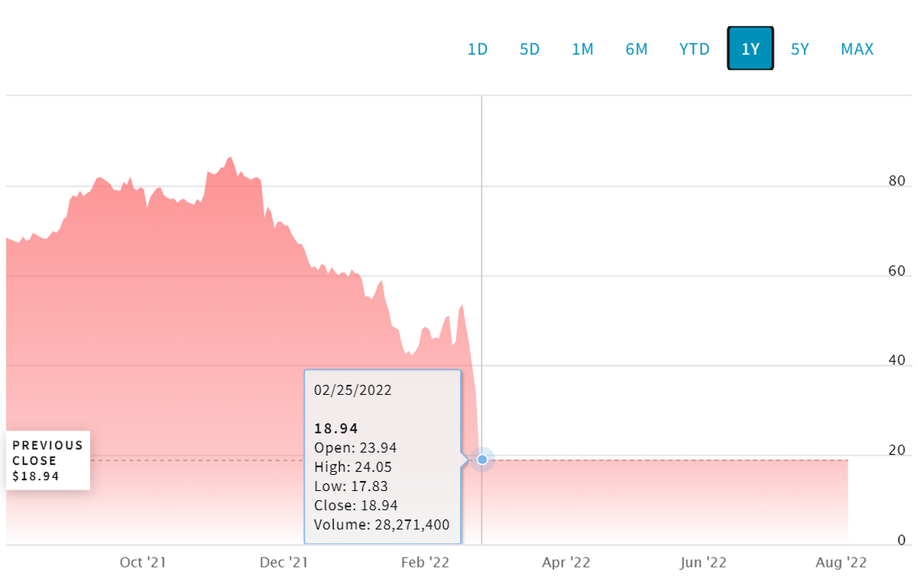This screenshot has width=917, height=588.
Task: Click the Aug '22 axis label
Action: [x=843, y=563]
